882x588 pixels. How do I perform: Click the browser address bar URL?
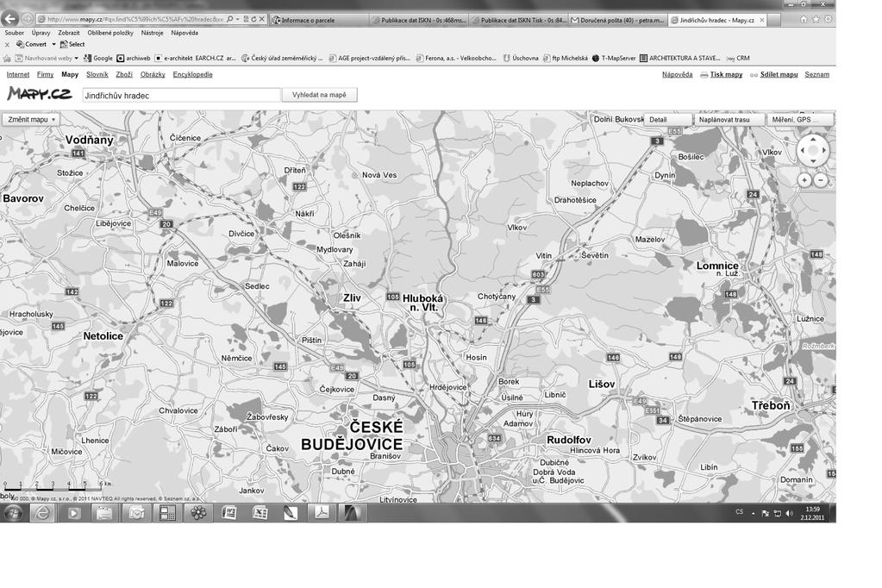click(135, 19)
